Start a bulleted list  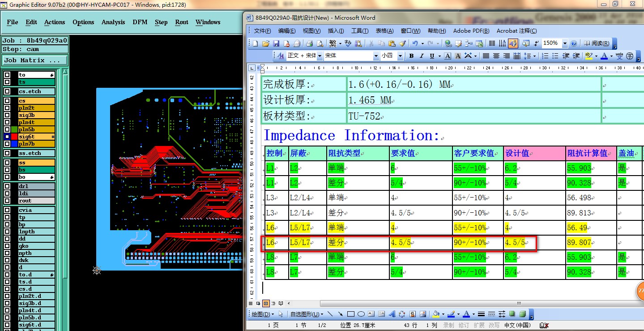coord(556,56)
